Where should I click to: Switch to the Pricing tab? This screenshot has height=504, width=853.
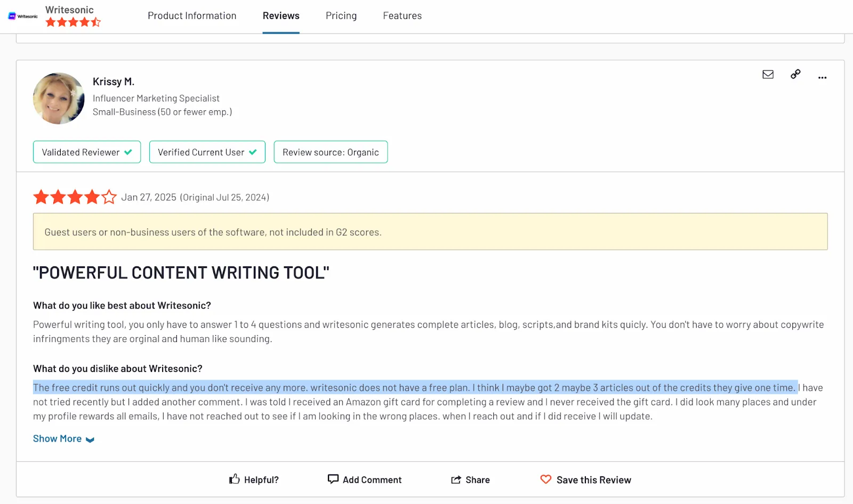(x=341, y=16)
